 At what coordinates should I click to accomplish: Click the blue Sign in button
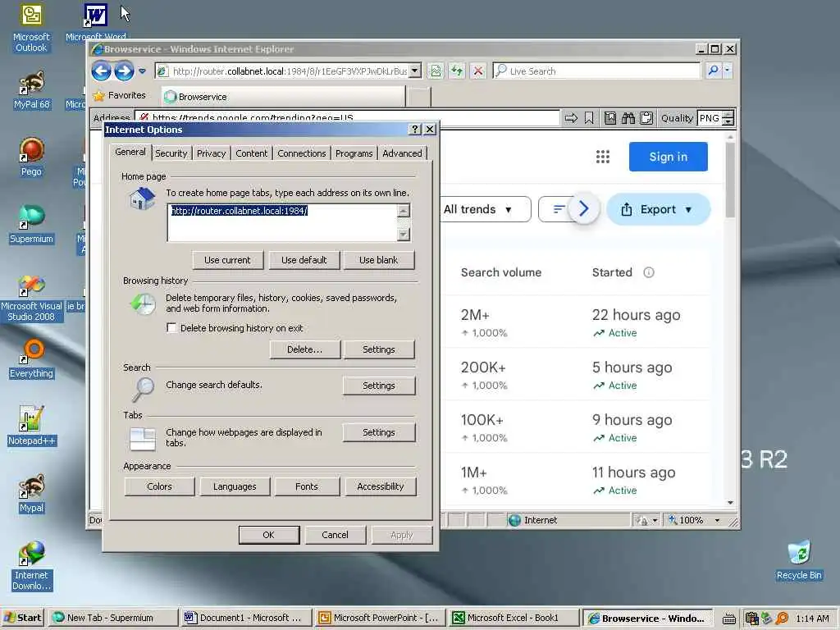click(x=668, y=157)
